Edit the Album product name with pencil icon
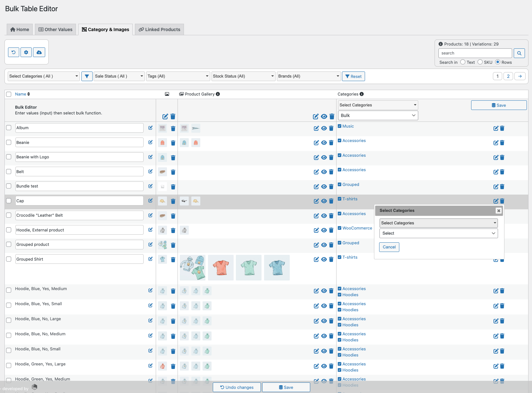 [x=150, y=128]
